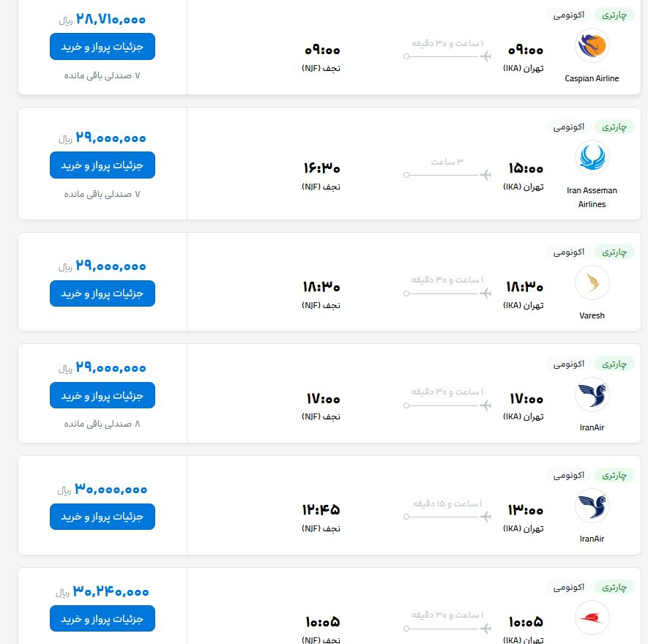Open details and purchase for the Varesh flight
The width and height of the screenshot is (648, 644).
click(103, 293)
